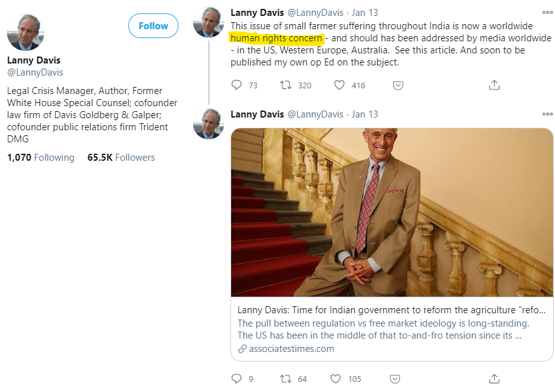Open the @LannyDavis handle in profile sidebar
This screenshot has height=392, width=555.
pos(35,72)
